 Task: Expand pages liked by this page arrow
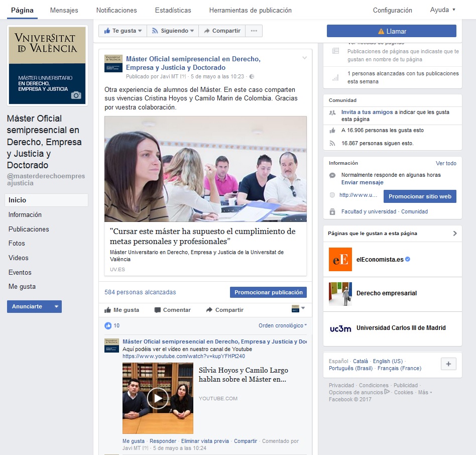[455, 234]
